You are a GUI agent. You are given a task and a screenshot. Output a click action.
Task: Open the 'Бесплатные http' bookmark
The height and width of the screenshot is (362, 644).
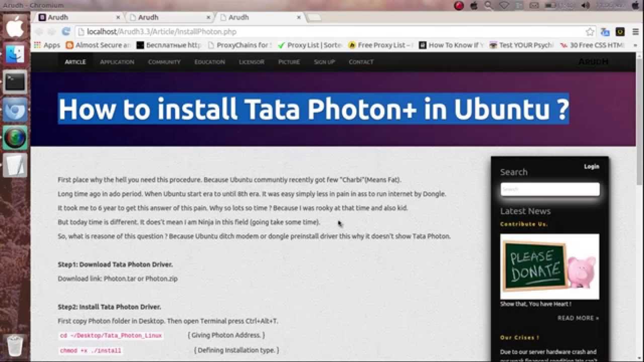coord(169,45)
